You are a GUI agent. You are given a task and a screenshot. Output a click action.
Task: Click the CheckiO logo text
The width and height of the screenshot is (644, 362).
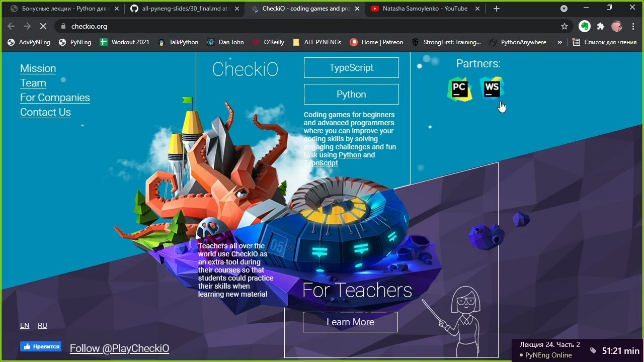pyautogui.click(x=245, y=69)
